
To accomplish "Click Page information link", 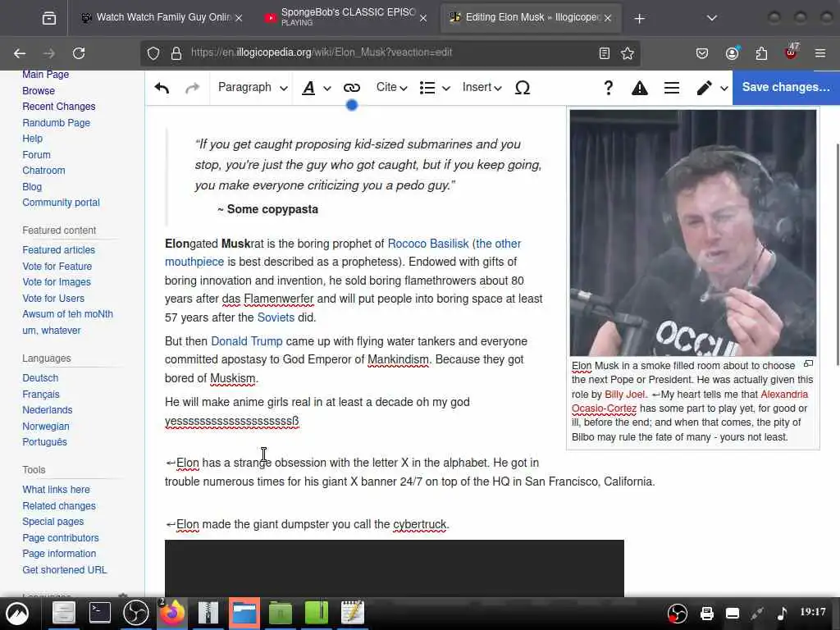I will point(59,554).
